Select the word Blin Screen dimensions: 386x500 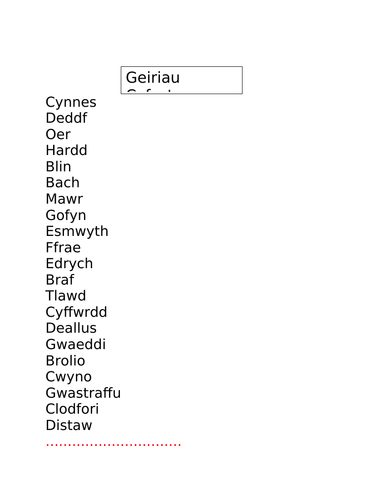[x=58, y=167]
